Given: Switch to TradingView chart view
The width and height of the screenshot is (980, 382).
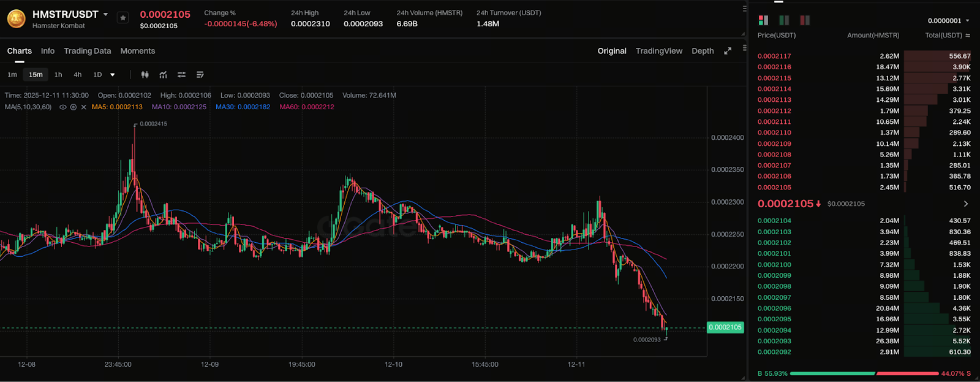Looking at the screenshot, I should coord(659,51).
